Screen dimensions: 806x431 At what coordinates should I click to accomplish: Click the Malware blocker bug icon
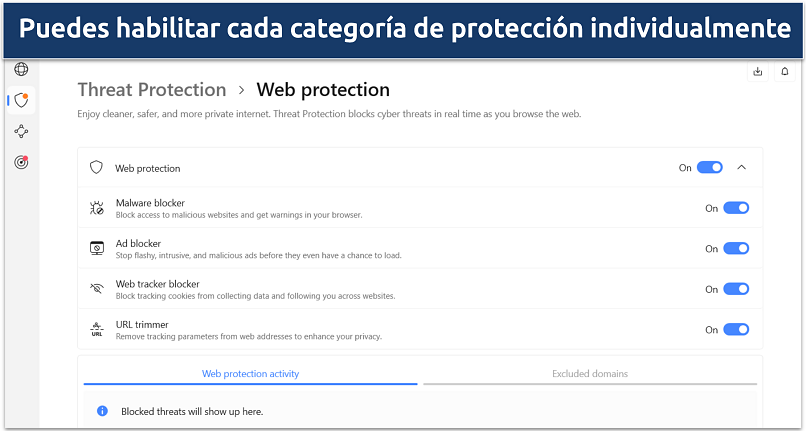point(97,208)
